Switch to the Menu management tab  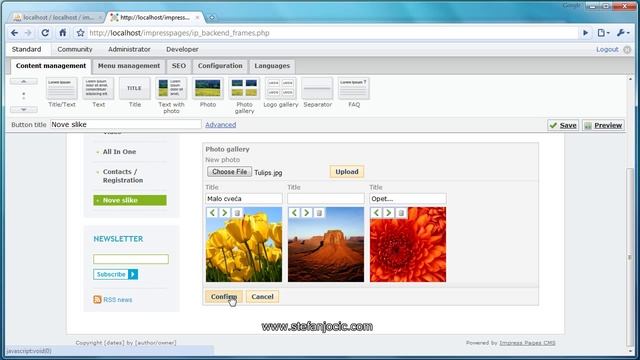click(129, 66)
